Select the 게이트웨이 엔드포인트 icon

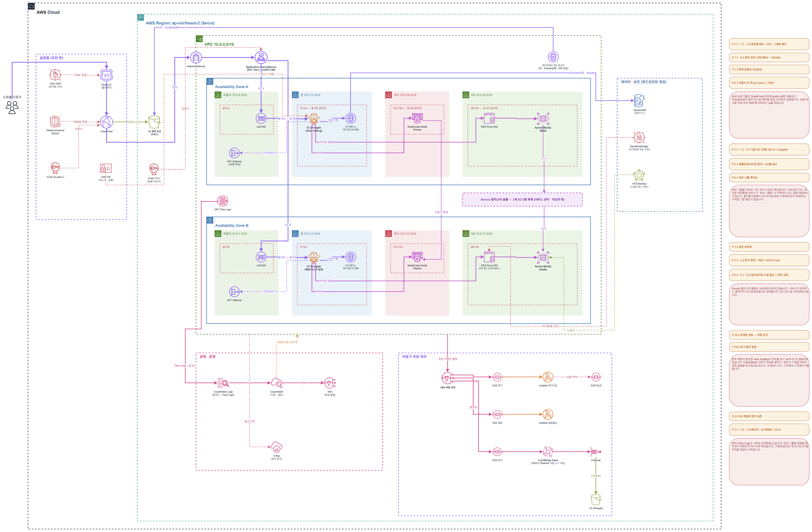click(x=553, y=57)
